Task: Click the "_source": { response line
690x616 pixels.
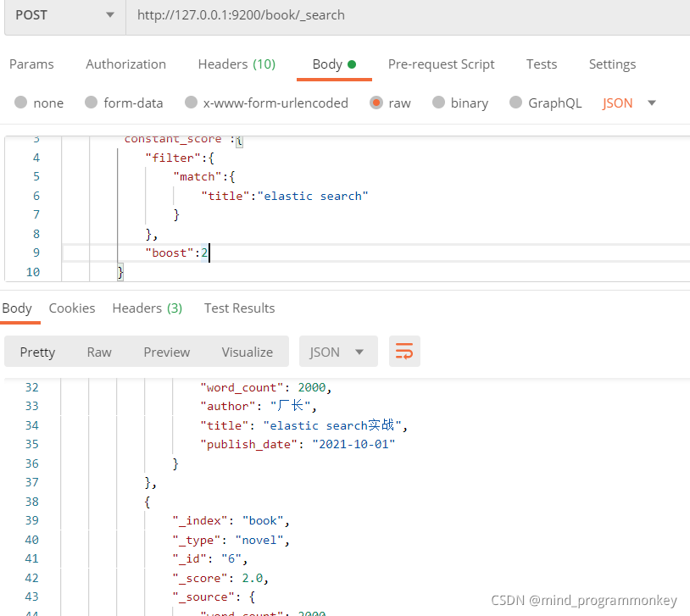Action: [x=214, y=597]
